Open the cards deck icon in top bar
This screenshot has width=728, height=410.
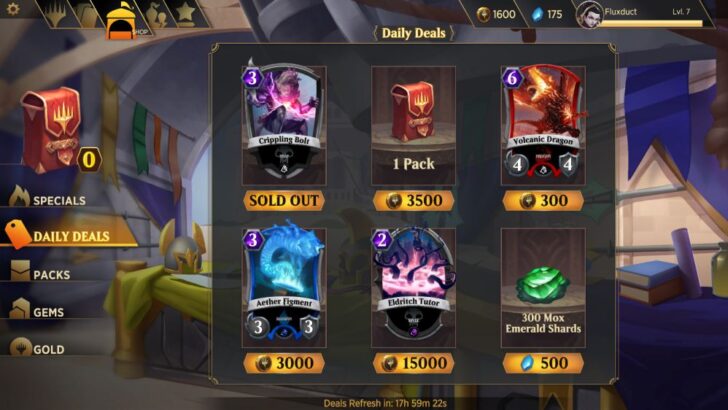(88, 14)
